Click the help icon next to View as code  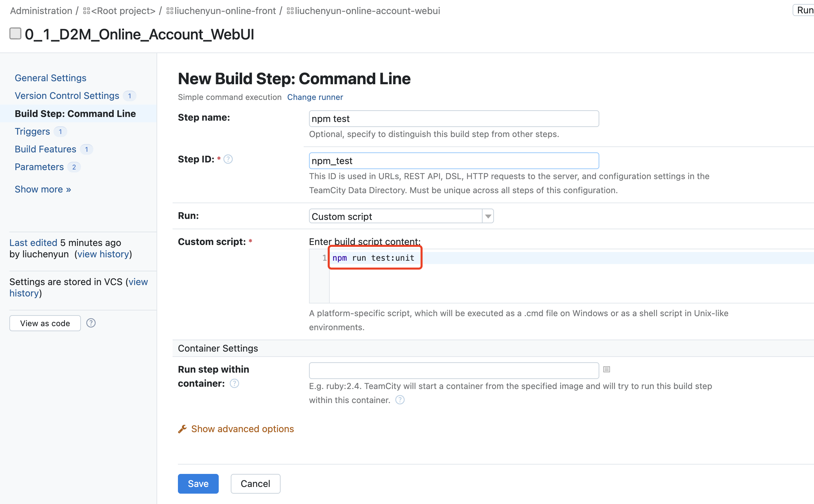91,323
